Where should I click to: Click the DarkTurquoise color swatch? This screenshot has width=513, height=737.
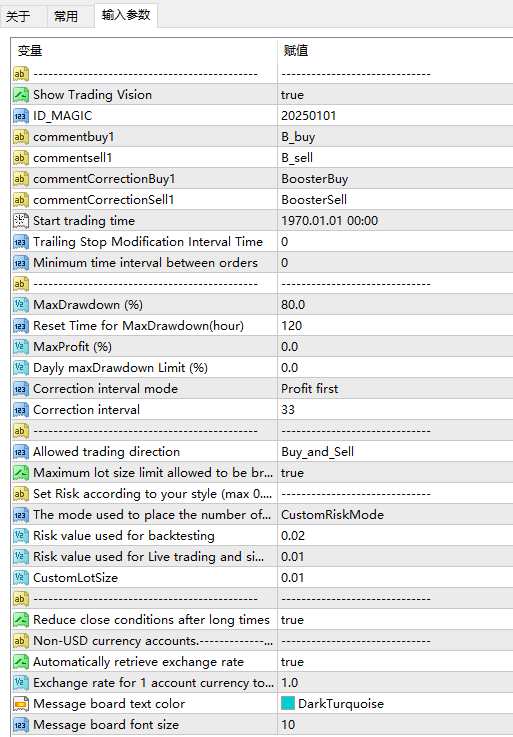coord(288,703)
